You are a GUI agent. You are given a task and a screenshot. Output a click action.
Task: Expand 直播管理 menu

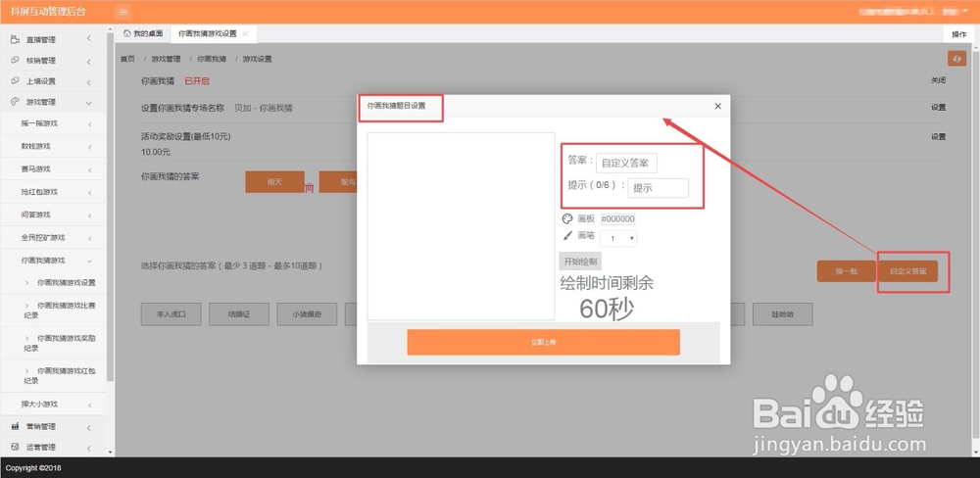(x=89, y=39)
